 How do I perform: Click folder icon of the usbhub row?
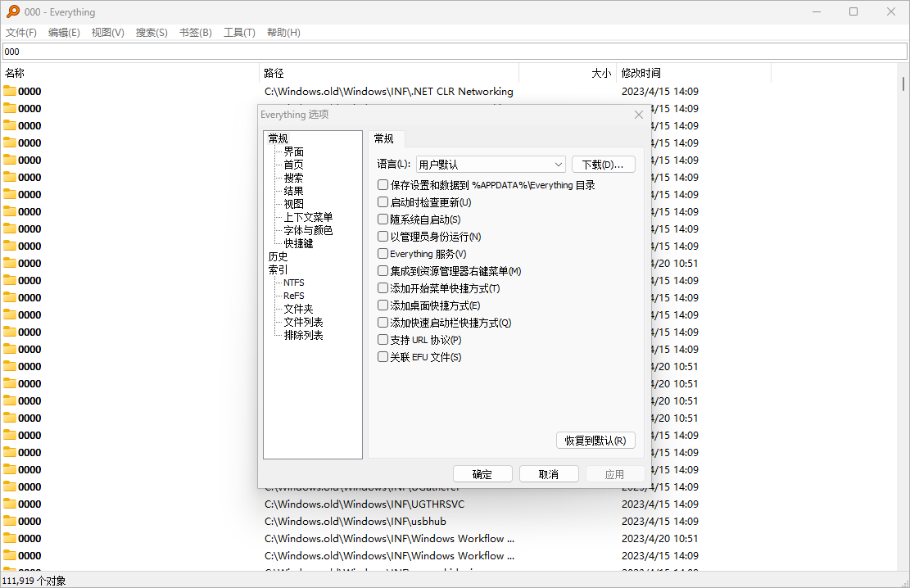(x=10, y=521)
